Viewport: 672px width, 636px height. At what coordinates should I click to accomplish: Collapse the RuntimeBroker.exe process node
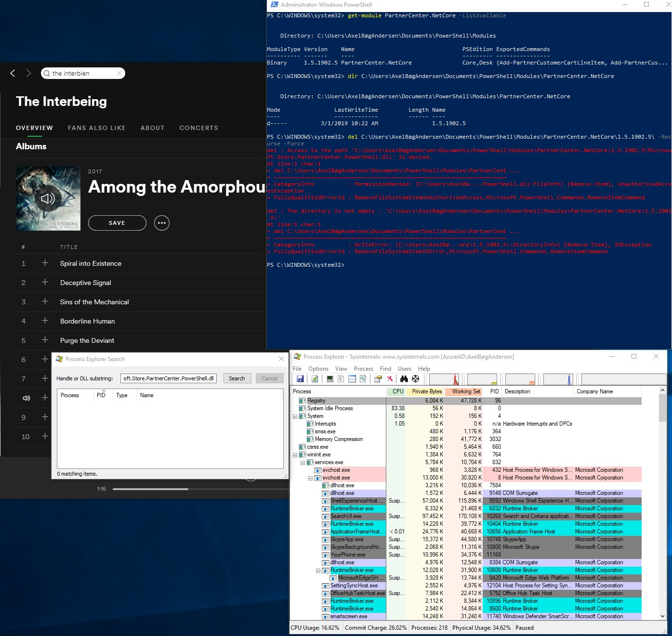coord(318,570)
